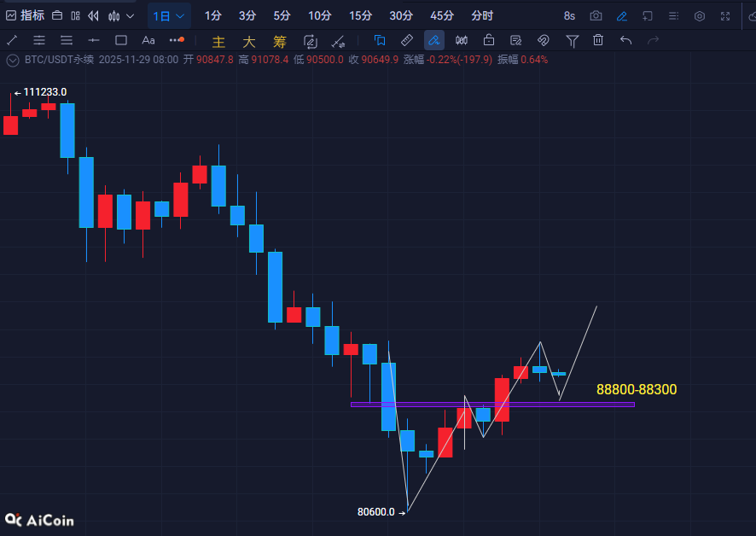
Task: Click the trash icon to delete drawings
Action: [x=598, y=40]
